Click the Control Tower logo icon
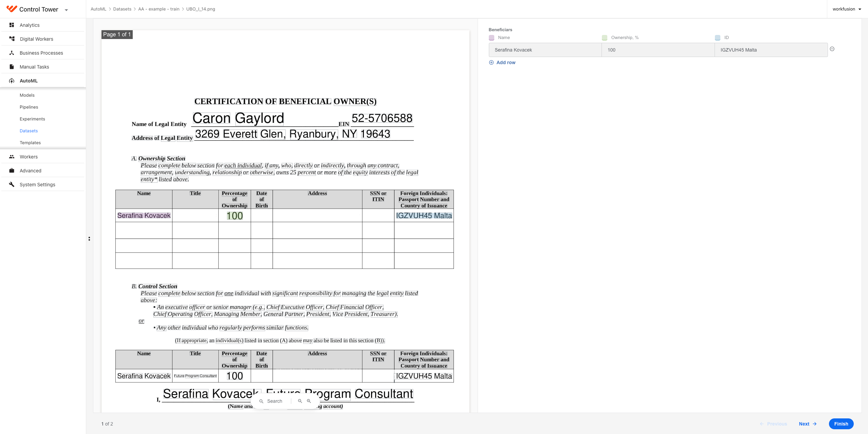This screenshot has width=868, height=434. point(12,9)
